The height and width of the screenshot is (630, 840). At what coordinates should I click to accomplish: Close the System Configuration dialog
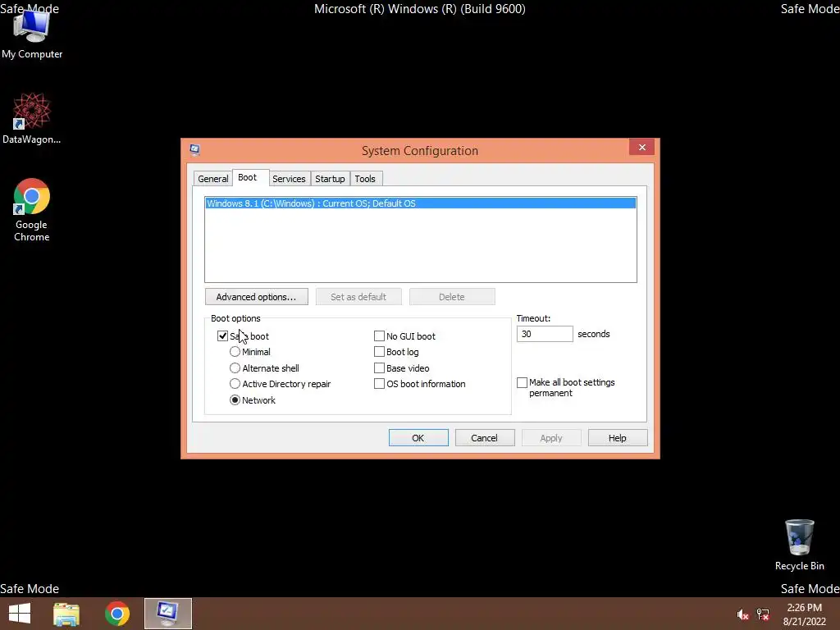[641, 148]
